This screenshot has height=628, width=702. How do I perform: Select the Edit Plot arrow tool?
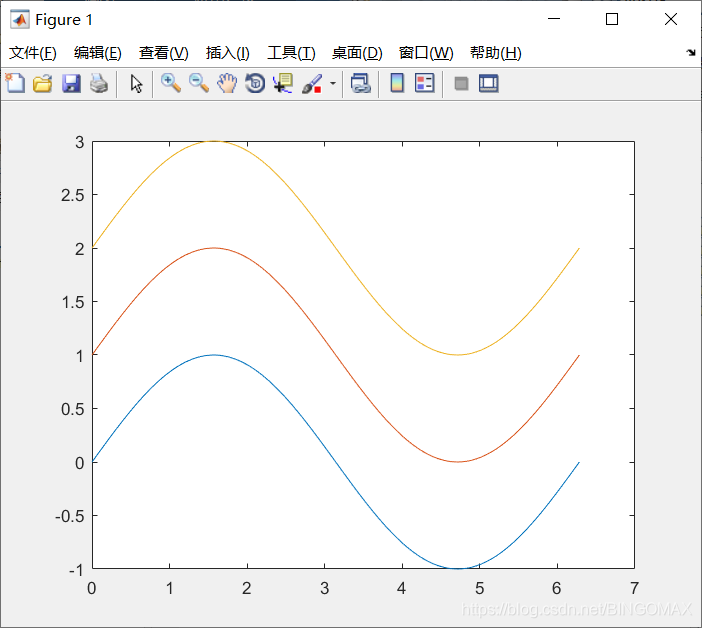click(x=136, y=84)
